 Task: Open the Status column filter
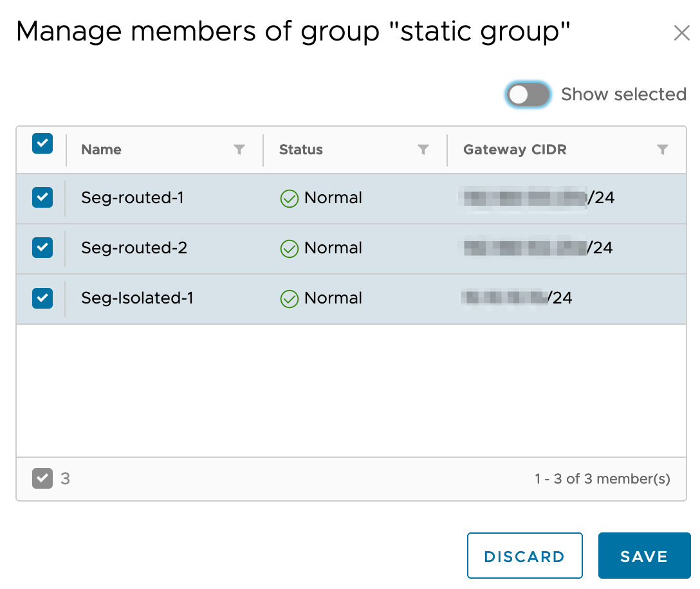coord(423,150)
